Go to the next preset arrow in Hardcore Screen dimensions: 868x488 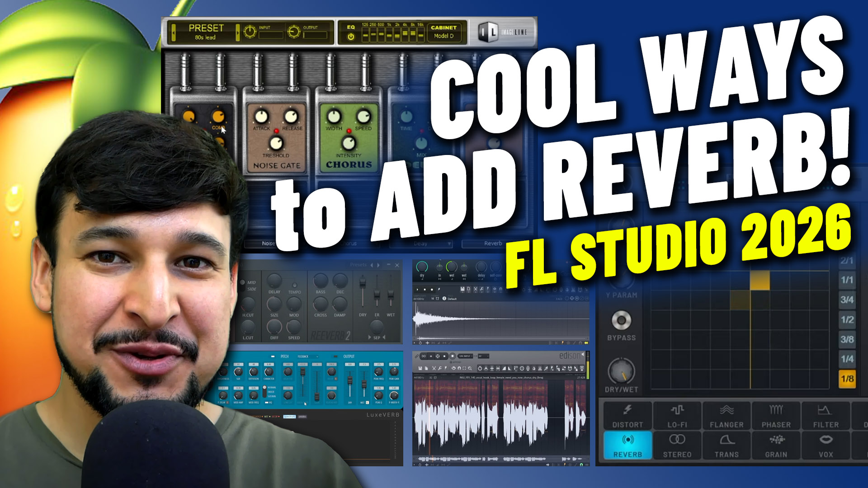click(x=237, y=32)
